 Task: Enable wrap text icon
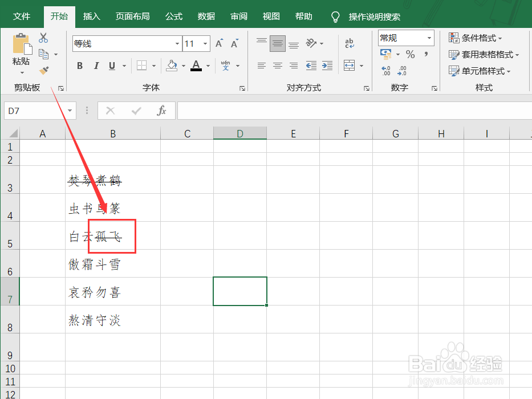(350, 43)
